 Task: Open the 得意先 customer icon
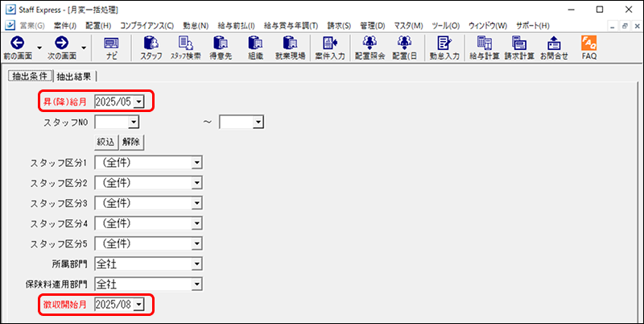click(x=221, y=43)
